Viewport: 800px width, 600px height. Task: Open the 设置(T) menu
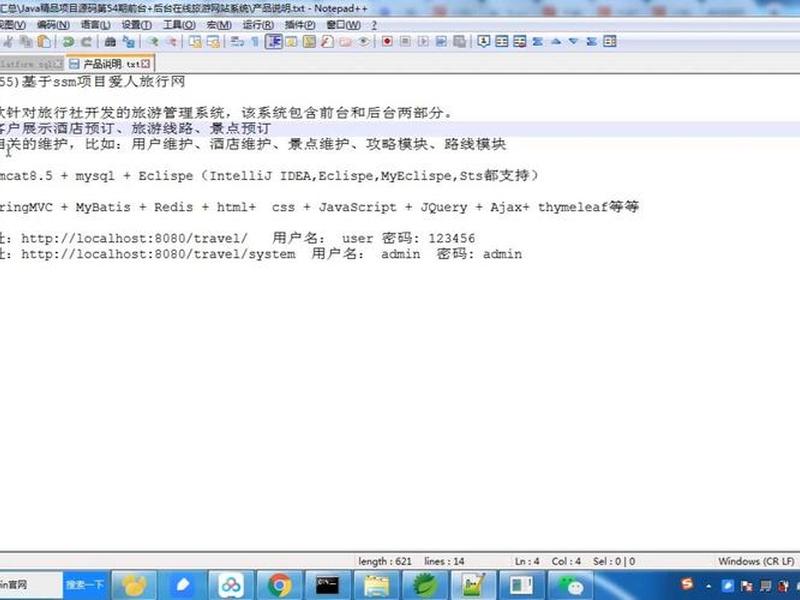(x=137, y=24)
